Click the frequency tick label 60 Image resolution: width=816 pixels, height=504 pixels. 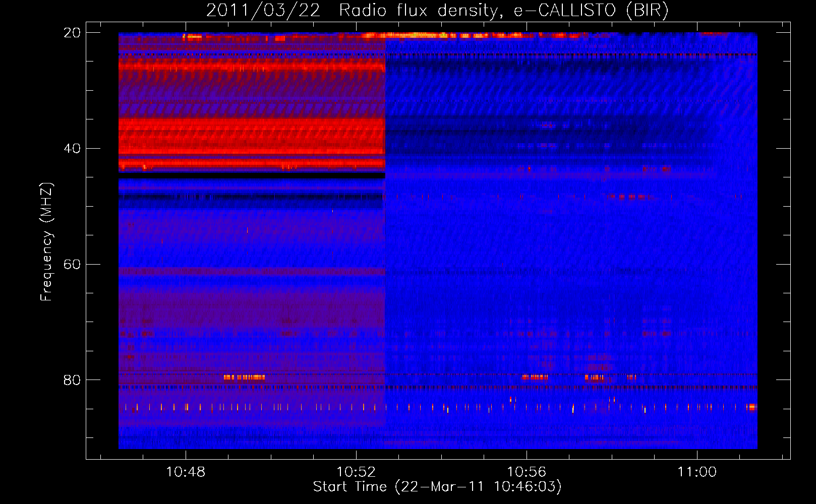[72, 265]
